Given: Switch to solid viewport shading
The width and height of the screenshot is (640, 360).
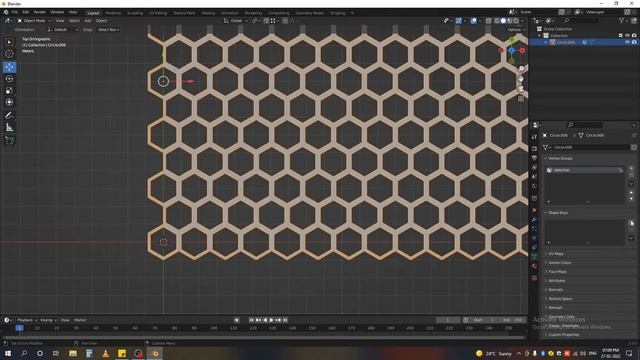Looking at the screenshot, I should click(503, 21).
